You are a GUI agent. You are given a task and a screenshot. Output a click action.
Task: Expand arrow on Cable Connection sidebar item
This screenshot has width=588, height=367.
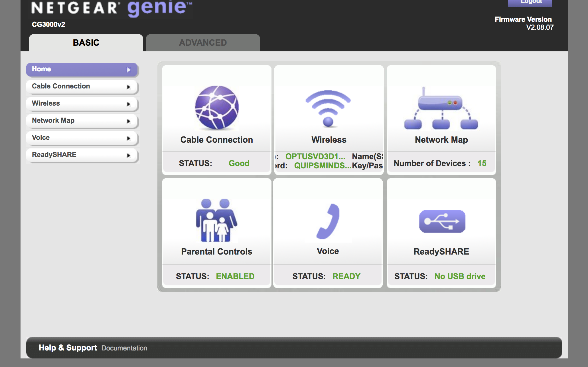pos(129,87)
